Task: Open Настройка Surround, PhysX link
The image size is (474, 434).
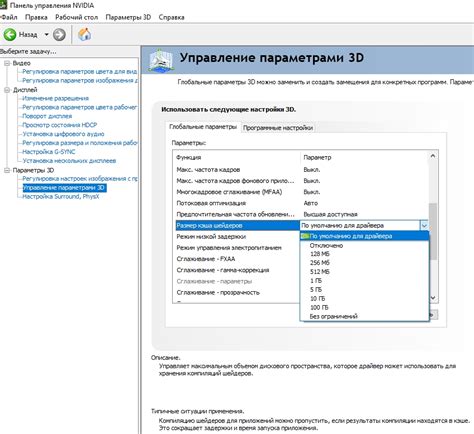Action: coord(61,197)
